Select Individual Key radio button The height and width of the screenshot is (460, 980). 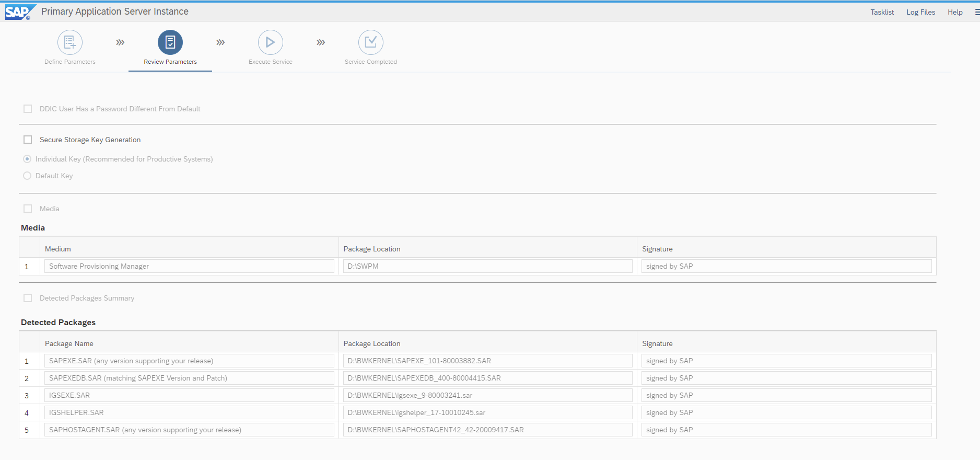(x=27, y=159)
